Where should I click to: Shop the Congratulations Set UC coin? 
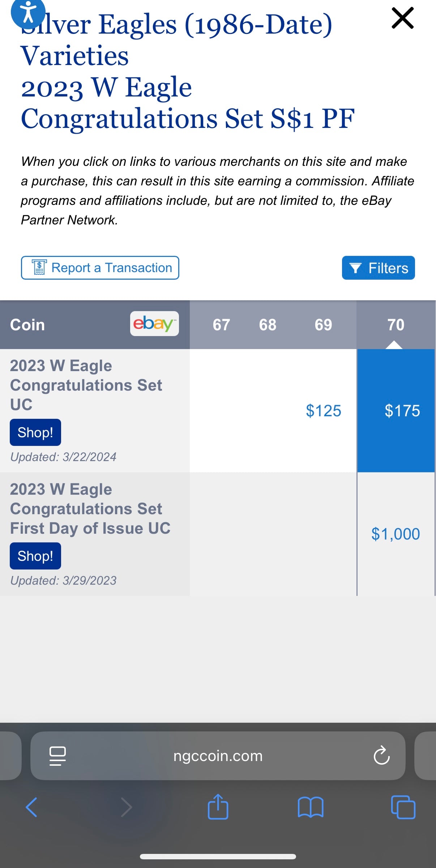tap(35, 433)
